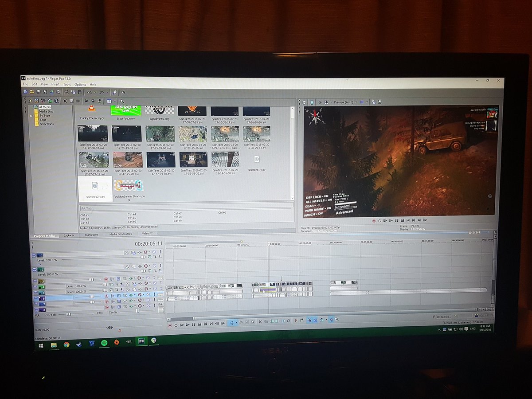532x399 pixels.
Task: Click the Undo arrow icon
Action: (x=89, y=92)
